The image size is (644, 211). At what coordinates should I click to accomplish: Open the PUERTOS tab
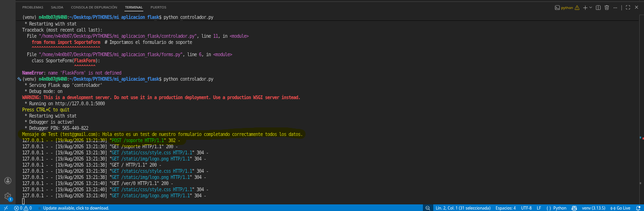click(x=158, y=8)
